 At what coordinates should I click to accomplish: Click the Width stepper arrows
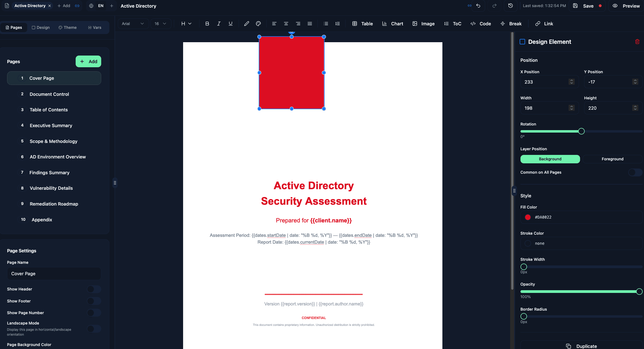[571, 108]
